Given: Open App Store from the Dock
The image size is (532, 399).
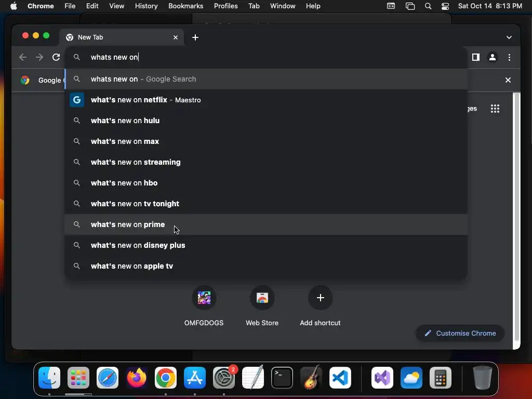Looking at the screenshot, I should [195, 377].
